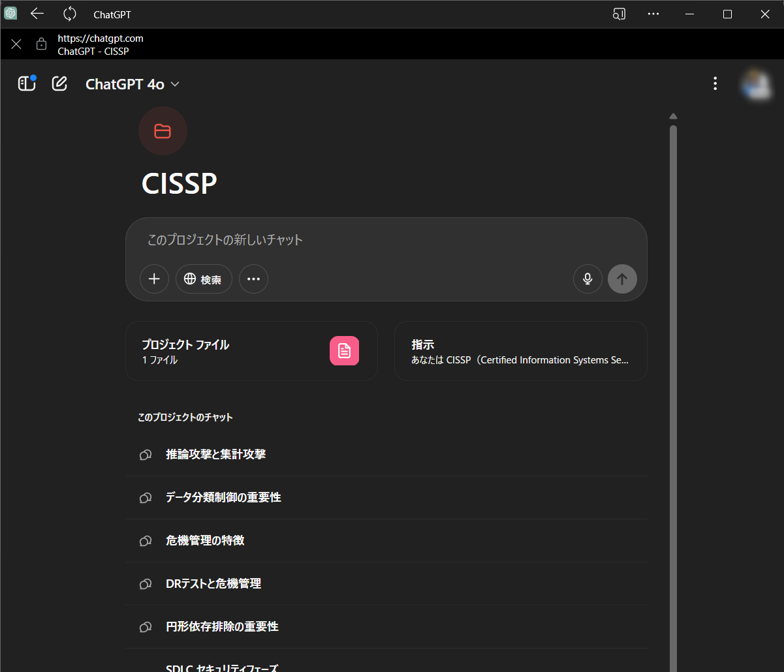Click the 1 ファイル count text
The image size is (784, 672).
click(x=160, y=360)
